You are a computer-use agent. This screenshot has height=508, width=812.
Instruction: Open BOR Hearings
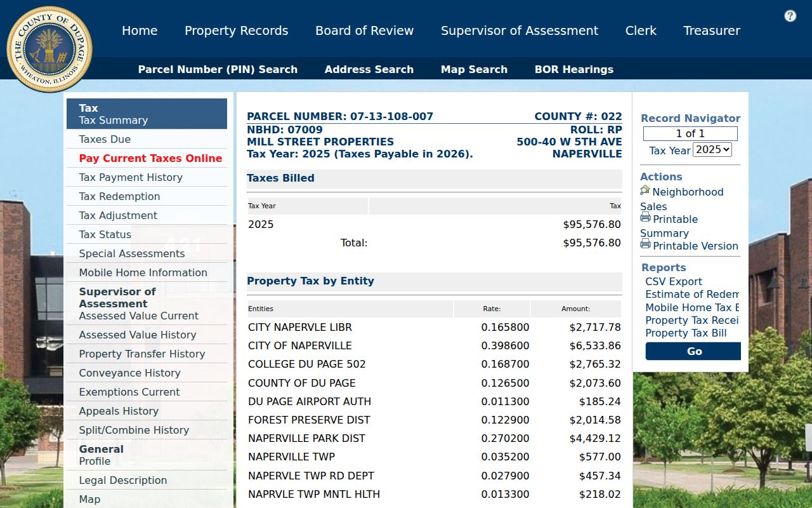[x=574, y=70]
